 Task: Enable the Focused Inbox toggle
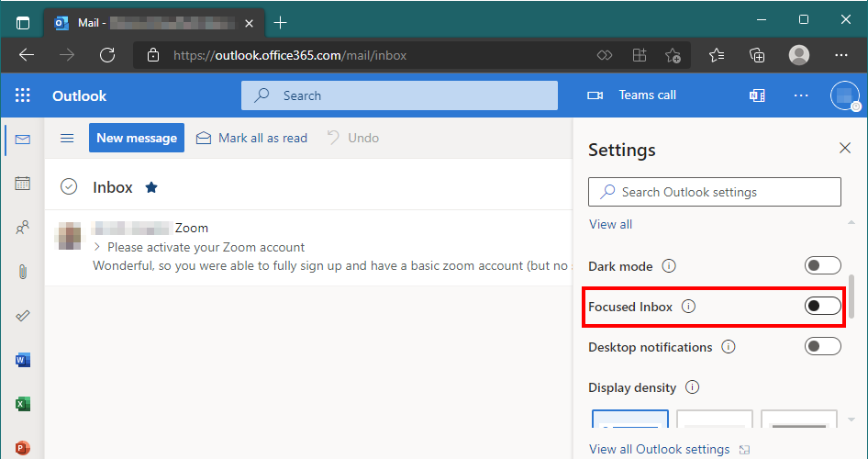(x=822, y=307)
